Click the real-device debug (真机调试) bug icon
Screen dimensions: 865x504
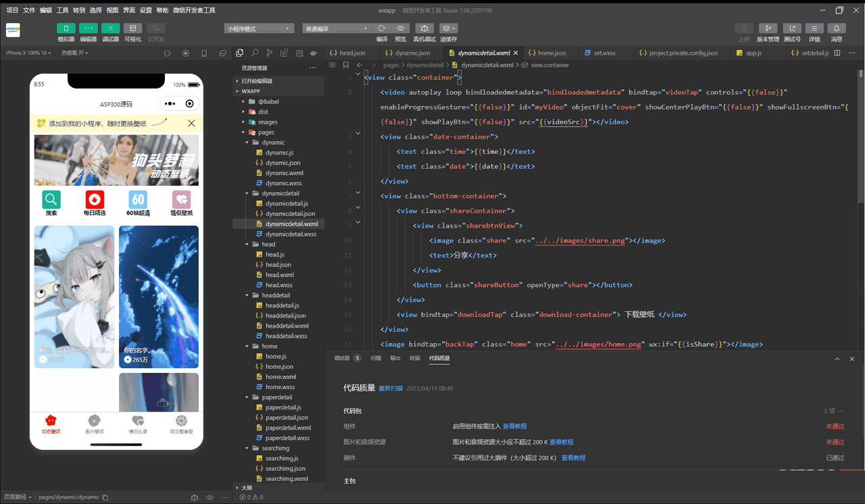424,28
